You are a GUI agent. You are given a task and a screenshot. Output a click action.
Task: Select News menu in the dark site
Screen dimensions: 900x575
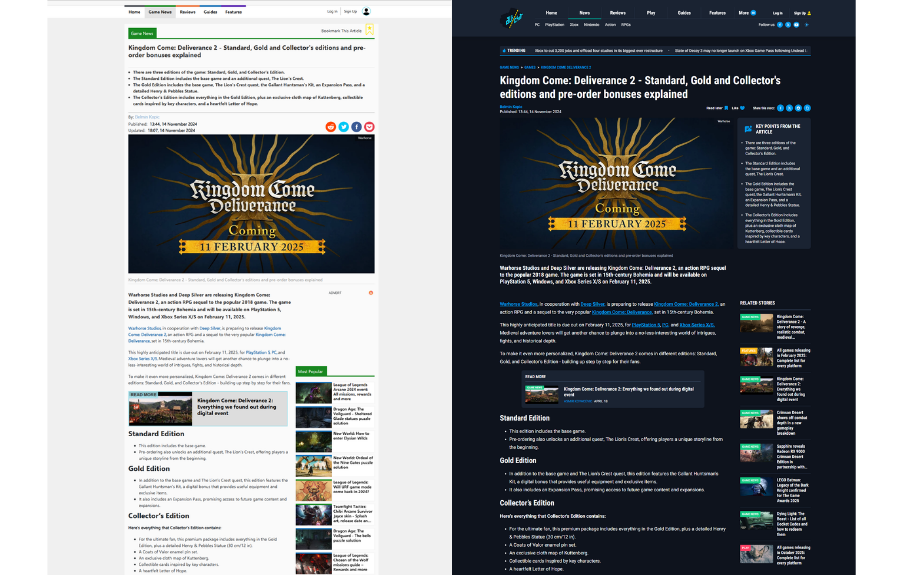click(584, 13)
